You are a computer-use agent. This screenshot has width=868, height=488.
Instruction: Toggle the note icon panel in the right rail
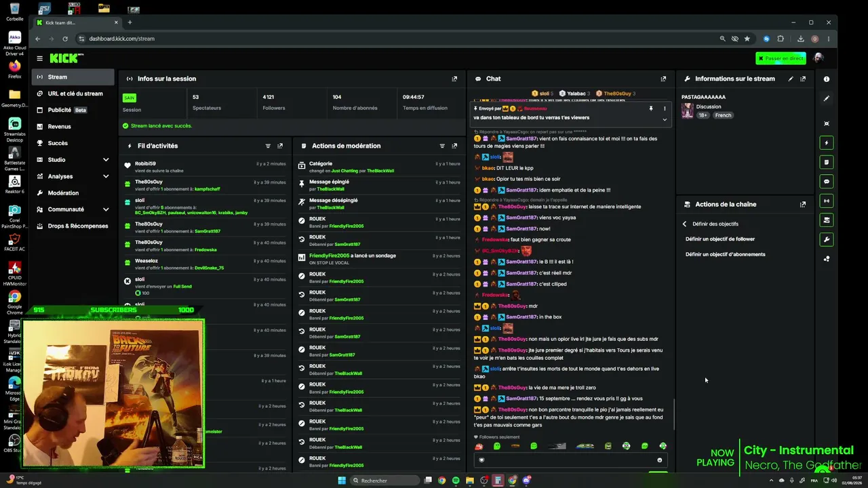click(x=827, y=162)
